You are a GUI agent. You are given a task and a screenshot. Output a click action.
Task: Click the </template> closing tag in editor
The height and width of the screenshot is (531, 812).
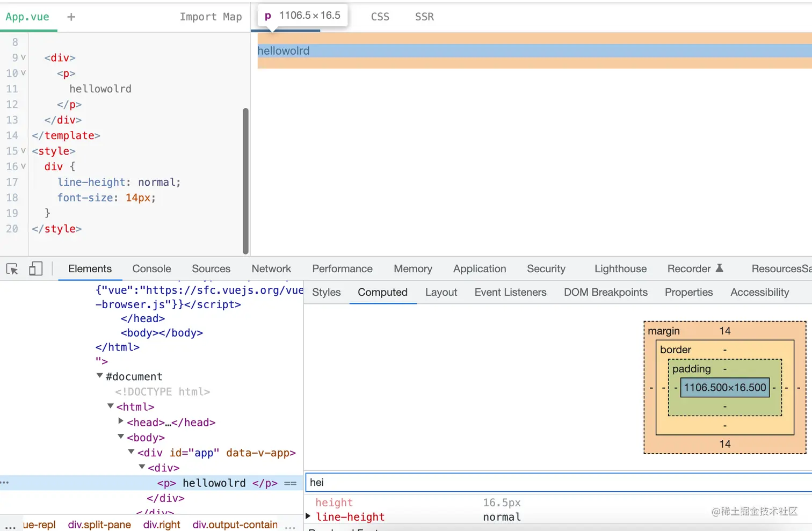(x=66, y=135)
